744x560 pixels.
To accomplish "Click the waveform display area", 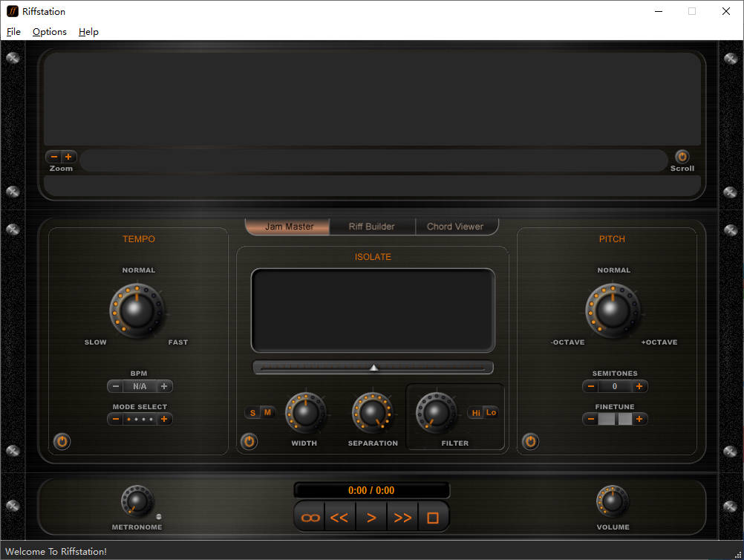I will (x=372, y=99).
